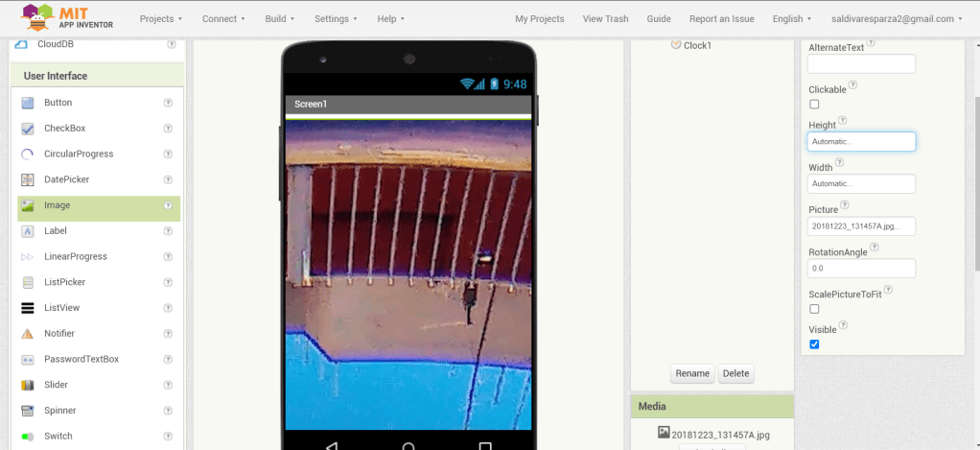
Task: Open View Trash
Action: click(x=605, y=18)
